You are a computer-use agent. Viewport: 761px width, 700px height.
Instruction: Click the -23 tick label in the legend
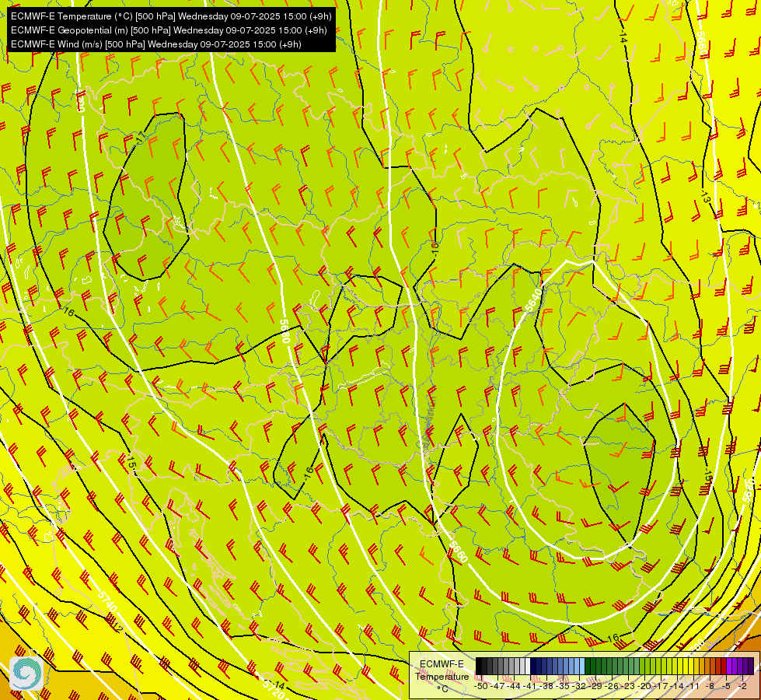[x=628, y=686]
